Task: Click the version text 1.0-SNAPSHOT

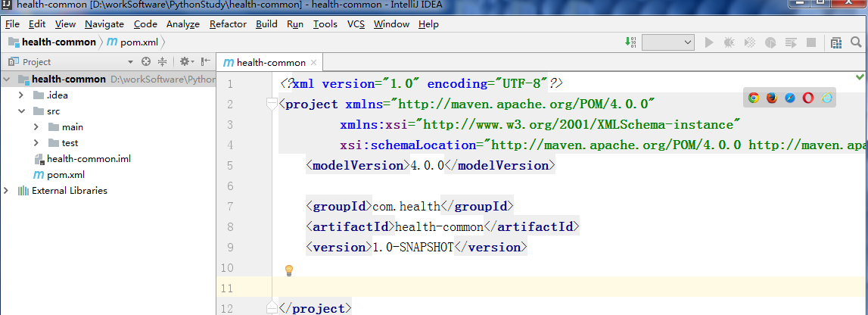Action: pyautogui.click(x=413, y=248)
